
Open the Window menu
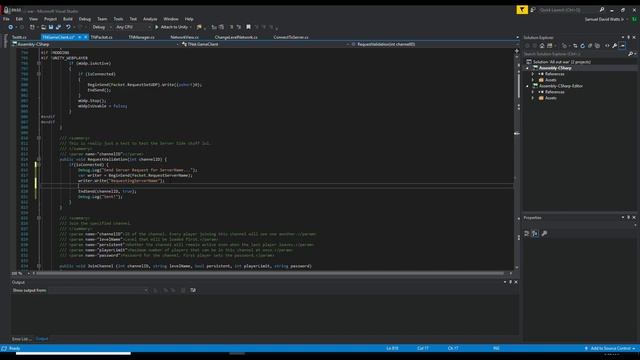click(171, 19)
